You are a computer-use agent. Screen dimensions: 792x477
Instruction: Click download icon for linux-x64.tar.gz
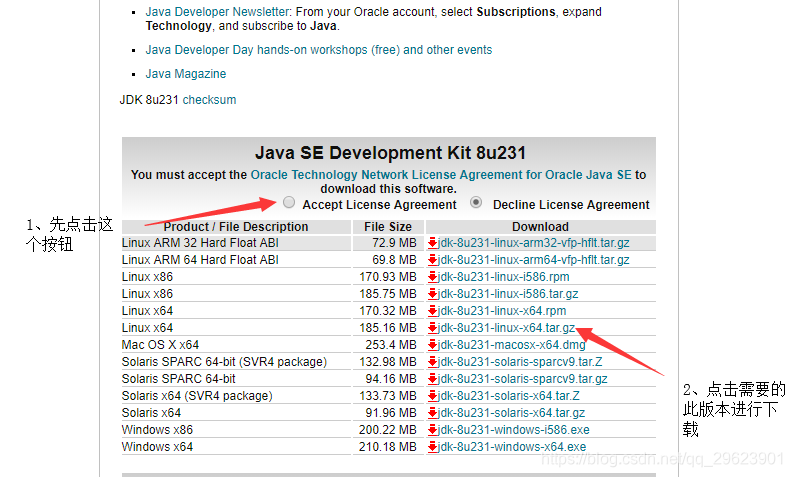point(432,328)
